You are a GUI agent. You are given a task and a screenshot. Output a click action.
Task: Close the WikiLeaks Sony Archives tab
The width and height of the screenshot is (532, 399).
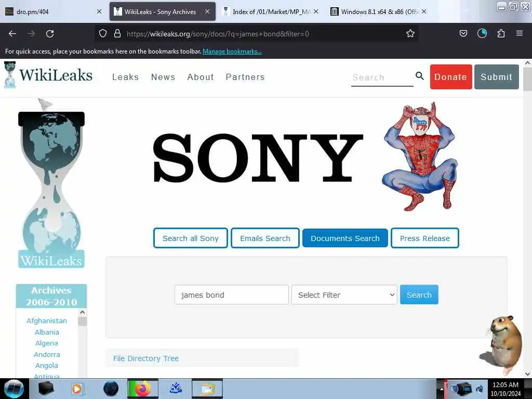(x=207, y=11)
